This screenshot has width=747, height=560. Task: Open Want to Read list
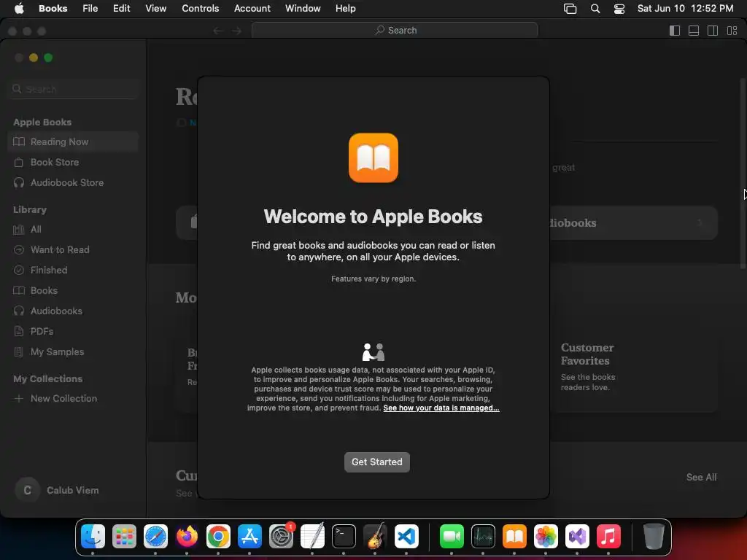point(73,250)
